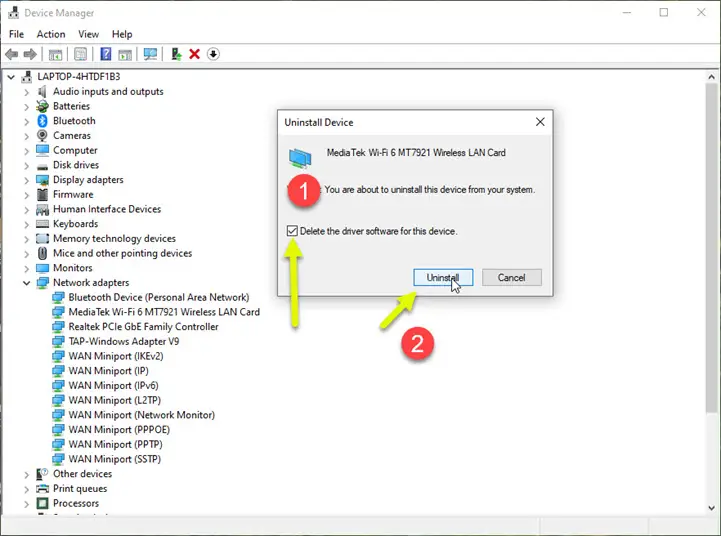Select the Firmware category icon
The width and height of the screenshot is (721, 536).
[42, 194]
